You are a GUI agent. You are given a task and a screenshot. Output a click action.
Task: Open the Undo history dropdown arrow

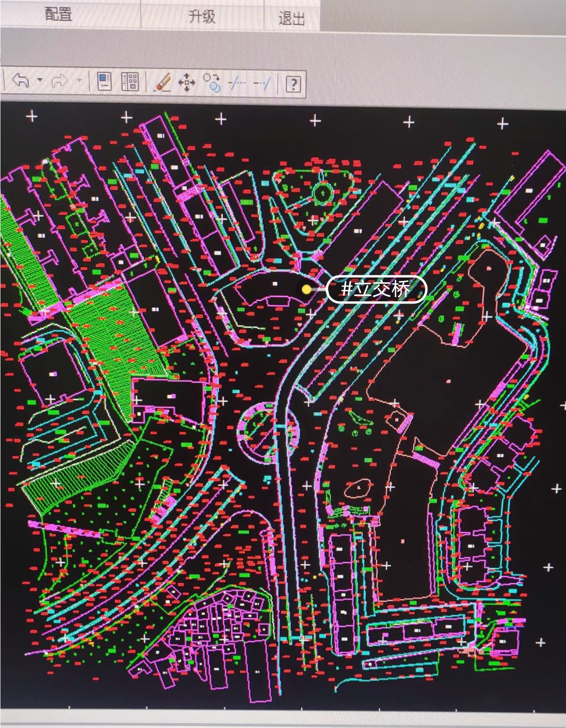click(40, 81)
